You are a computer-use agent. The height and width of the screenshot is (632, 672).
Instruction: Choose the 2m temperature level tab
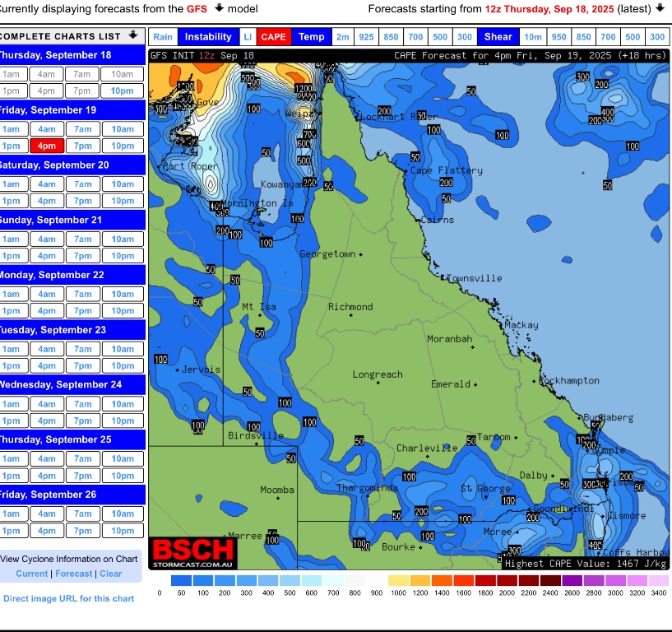coord(343,37)
